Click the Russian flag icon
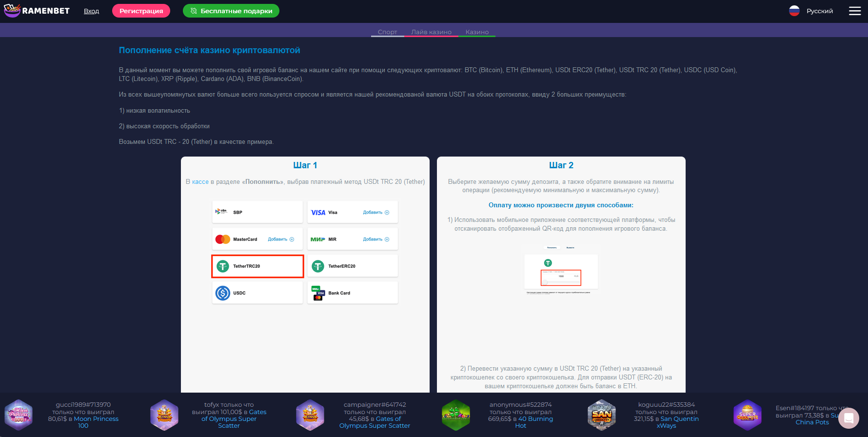The height and width of the screenshot is (437, 868). click(794, 11)
